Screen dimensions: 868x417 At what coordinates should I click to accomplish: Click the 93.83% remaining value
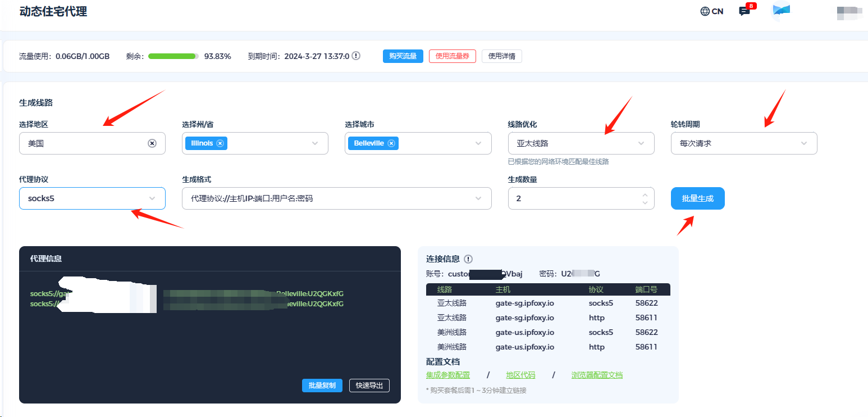pos(217,56)
